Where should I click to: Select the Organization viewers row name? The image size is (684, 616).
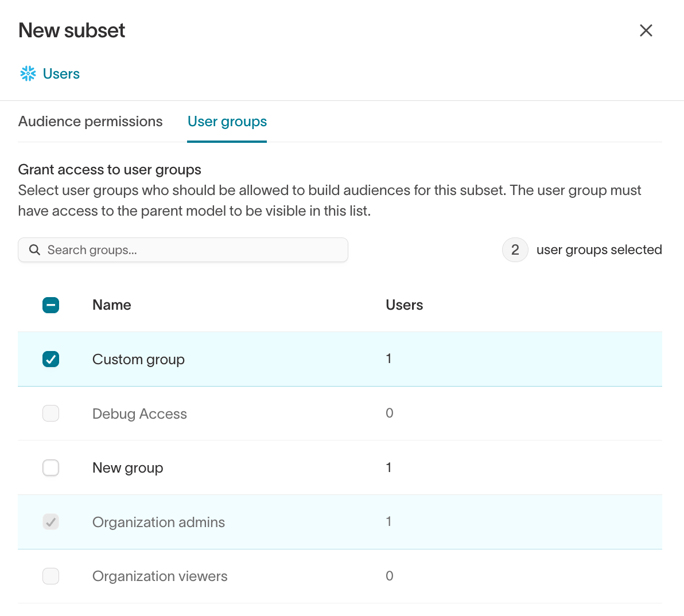click(x=160, y=576)
